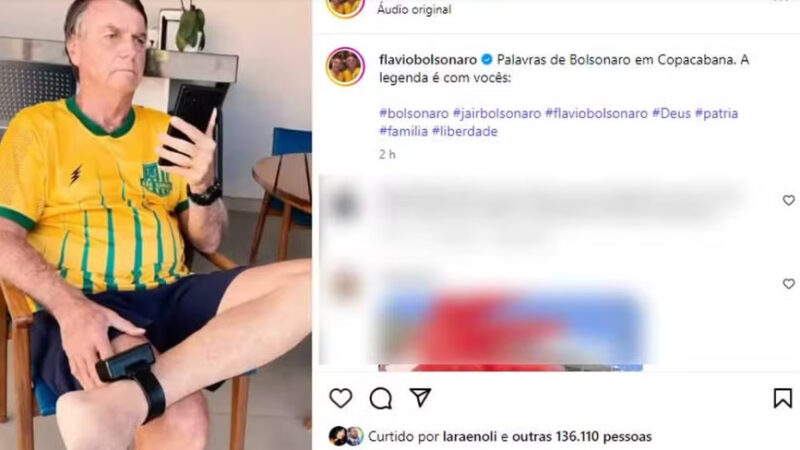Click the verified badge next to flaviobolsonaro
The width and height of the screenshot is (800, 450).
487,60
